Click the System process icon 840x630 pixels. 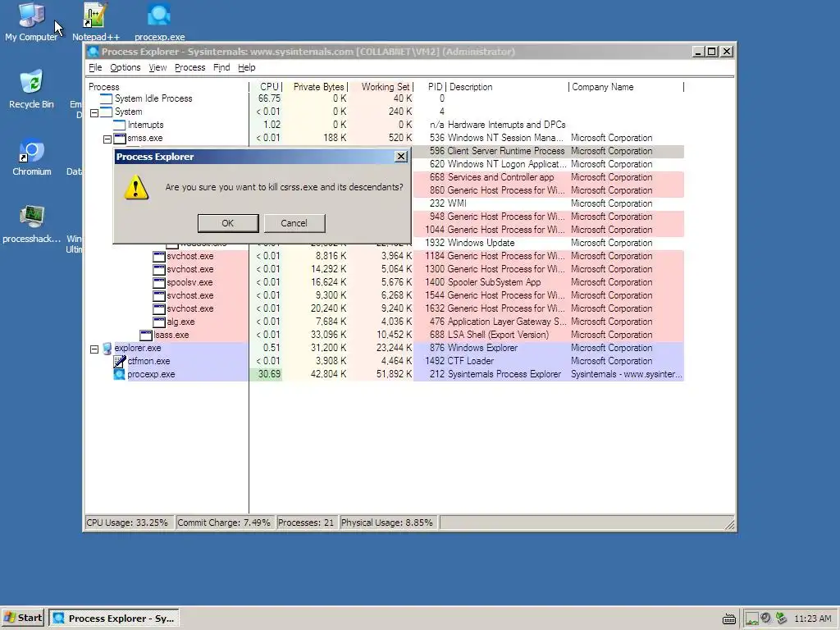pyautogui.click(x=106, y=112)
